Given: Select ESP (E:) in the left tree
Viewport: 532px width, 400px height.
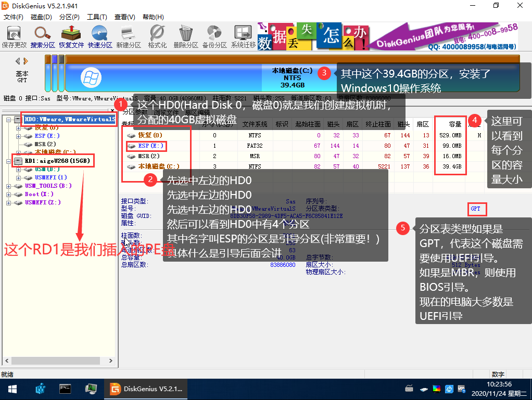Looking at the screenshot, I should click(x=47, y=136).
